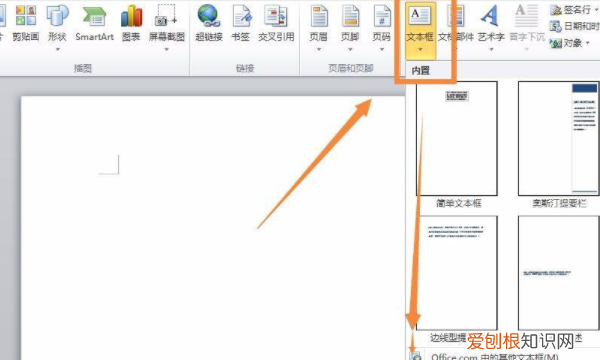Click the Drop Cap (首字下沉) icon

coord(527,16)
